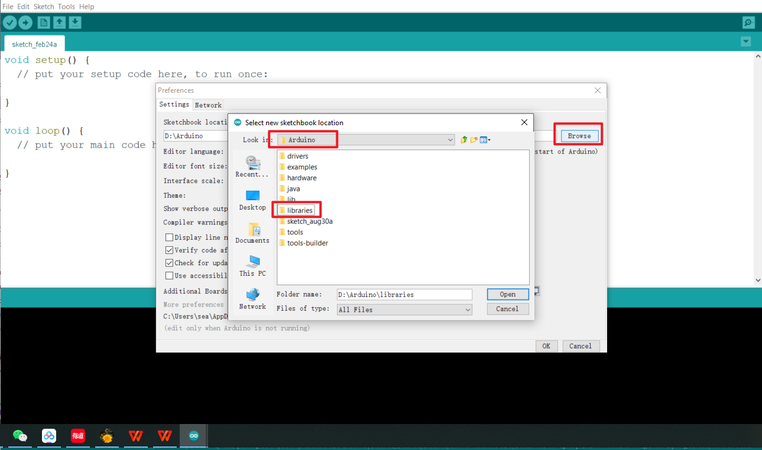Toggle Check for updates checkbox

pyautogui.click(x=169, y=262)
